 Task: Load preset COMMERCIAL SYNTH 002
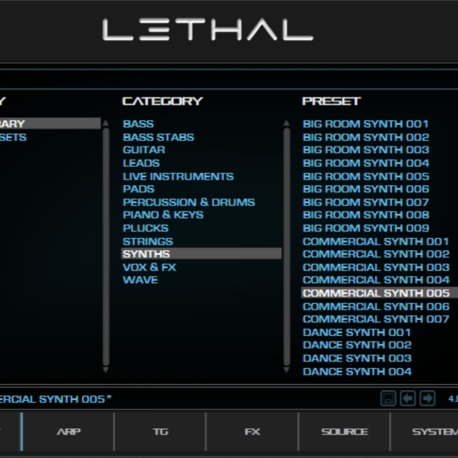coord(376,254)
